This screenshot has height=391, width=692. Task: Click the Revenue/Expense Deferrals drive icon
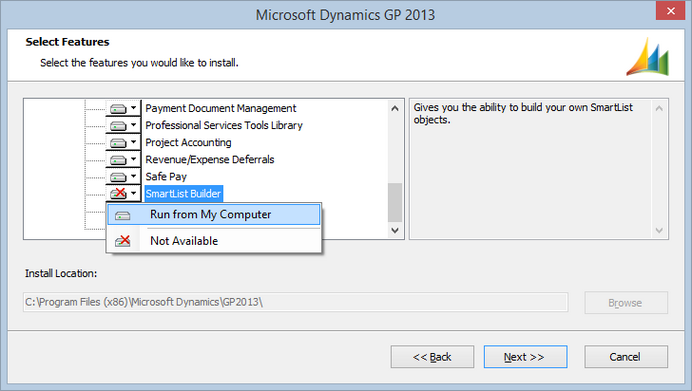coord(118,159)
